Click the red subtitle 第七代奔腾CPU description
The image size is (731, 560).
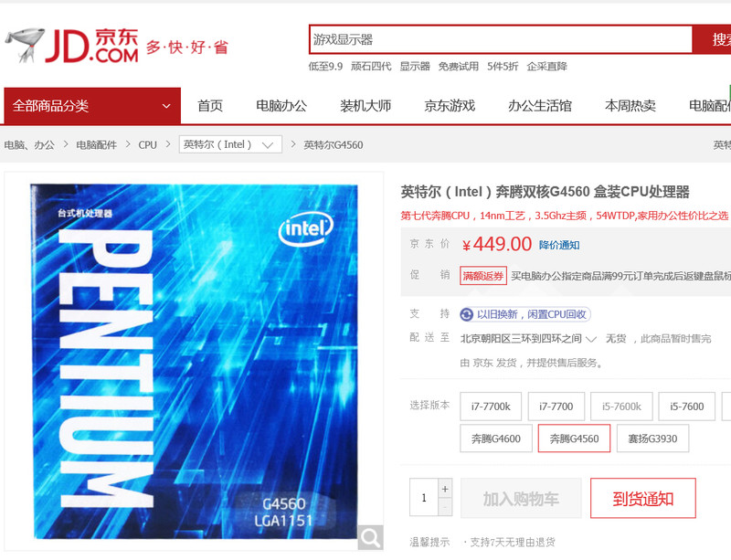pos(564,216)
